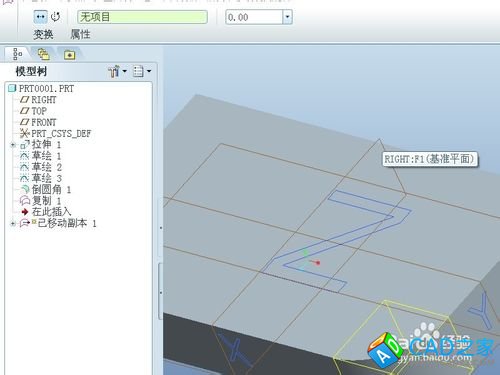Image resolution: width=500 pixels, height=375 pixels.
Task: Select PRT0001.PRT root node
Action: (46, 89)
